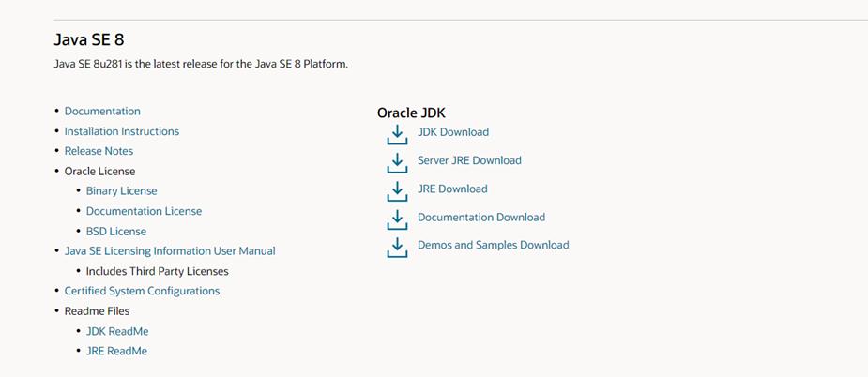Open the Binary License link

[x=122, y=190]
